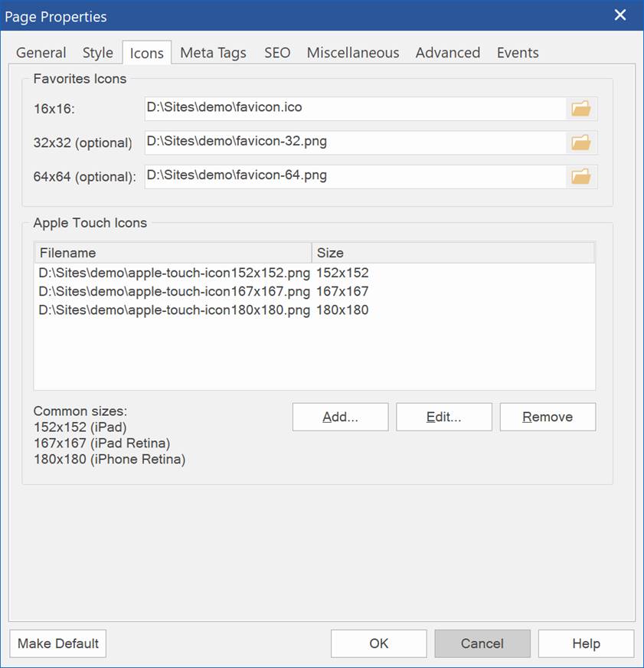Viewport: 644px width, 668px height.
Task: Select the apple-touch-icon167x167.png list entry
Action: (314, 291)
